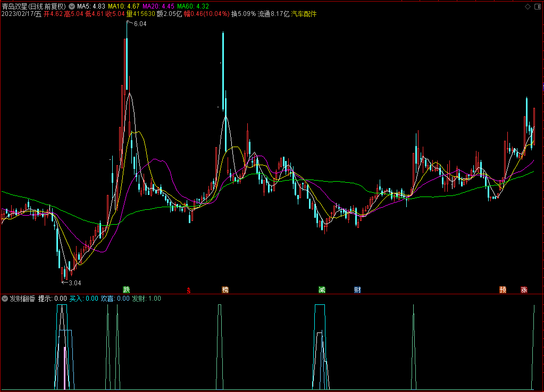Click the red S marker on timeline

(x=188, y=291)
